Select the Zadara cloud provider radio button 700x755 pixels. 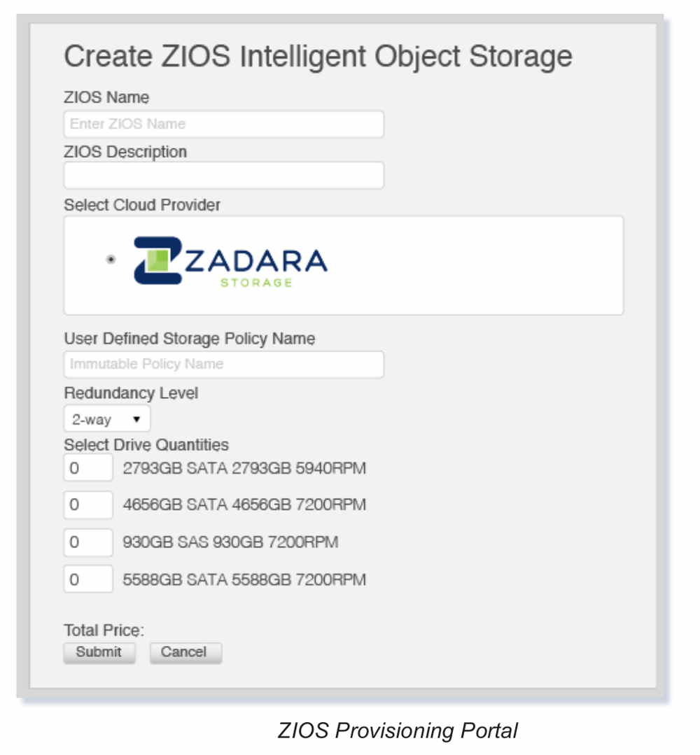[x=111, y=259]
